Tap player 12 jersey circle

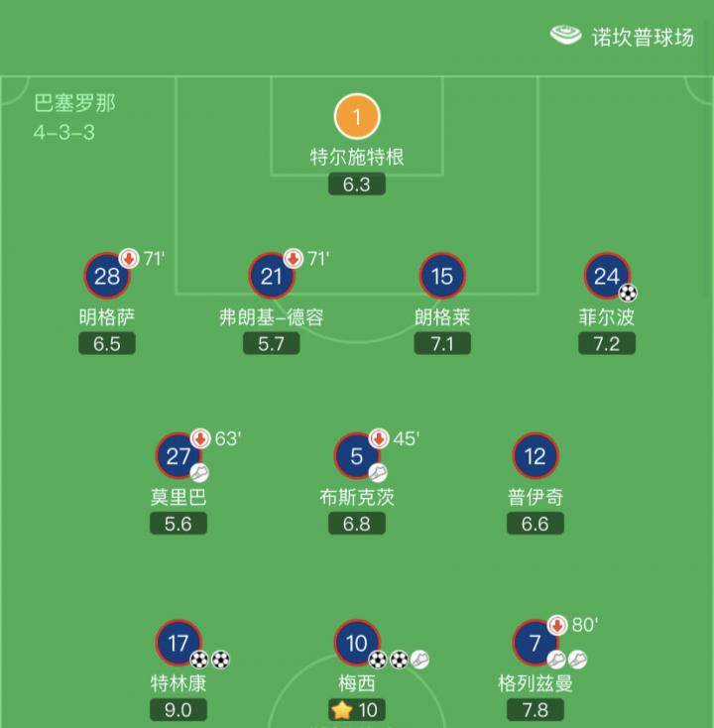tap(535, 456)
